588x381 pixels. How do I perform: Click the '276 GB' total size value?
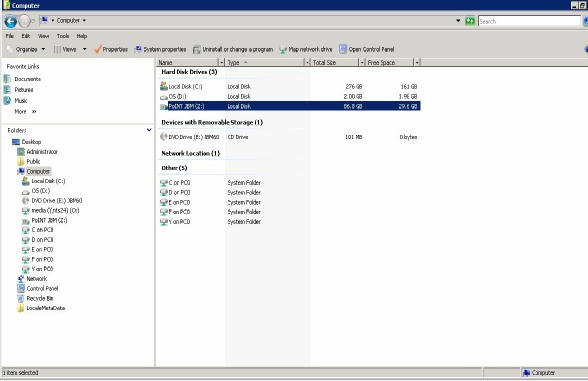coord(354,86)
